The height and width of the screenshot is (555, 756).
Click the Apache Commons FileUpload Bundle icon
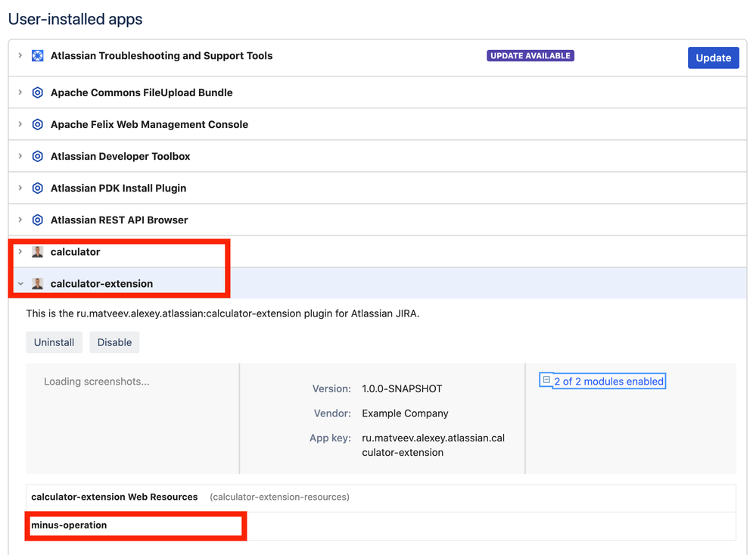38,92
